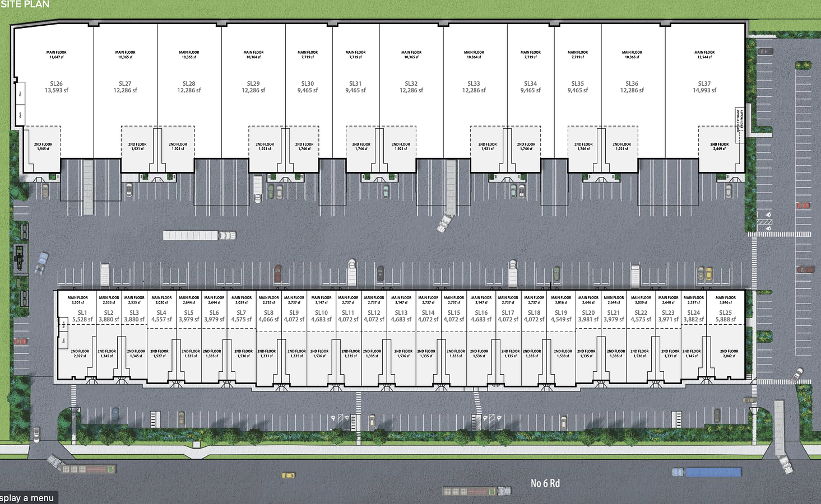
Task: Select unit SL19 with 4,549 sf
Action: (x=561, y=316)
